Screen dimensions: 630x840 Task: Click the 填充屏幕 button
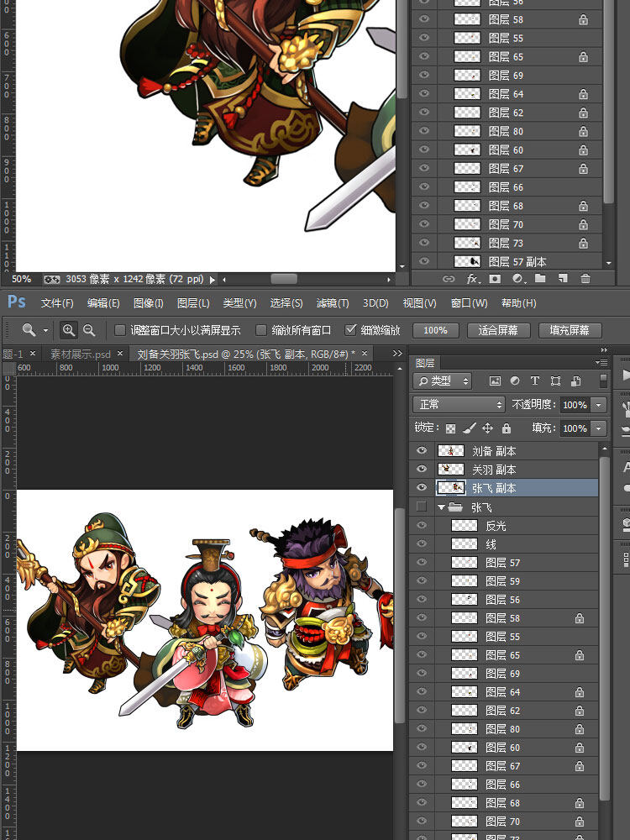pos(570,330)
